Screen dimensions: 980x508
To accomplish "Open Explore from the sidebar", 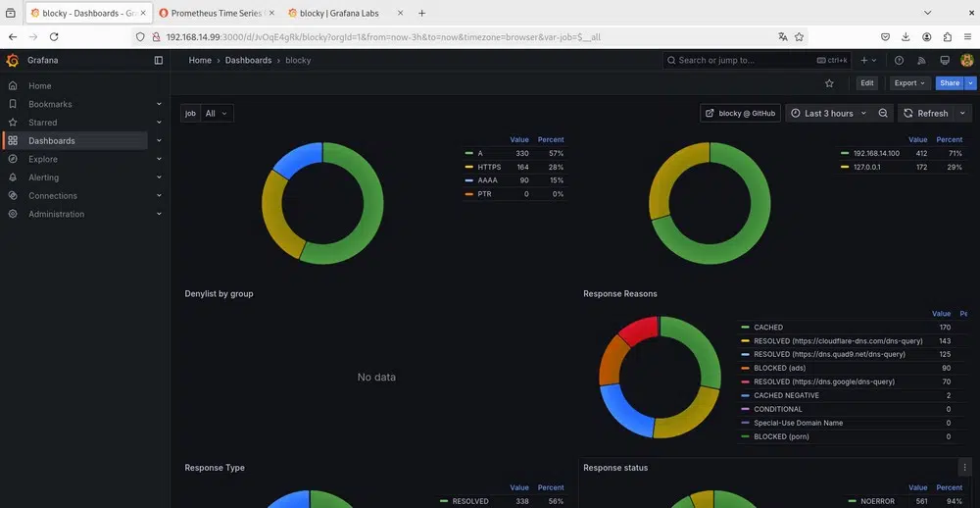I will tap(43, 159).
